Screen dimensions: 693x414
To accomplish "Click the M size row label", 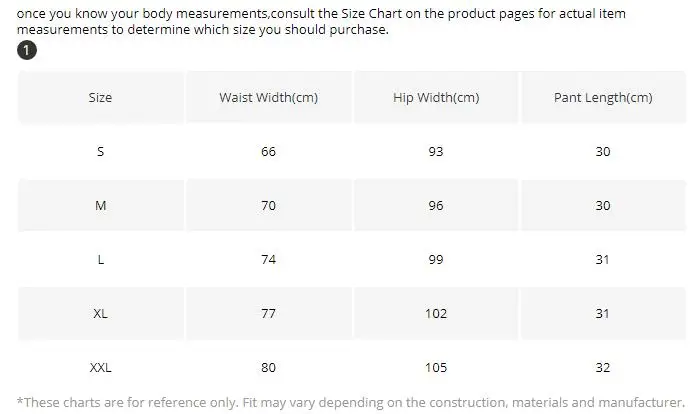I will point(101,205).
